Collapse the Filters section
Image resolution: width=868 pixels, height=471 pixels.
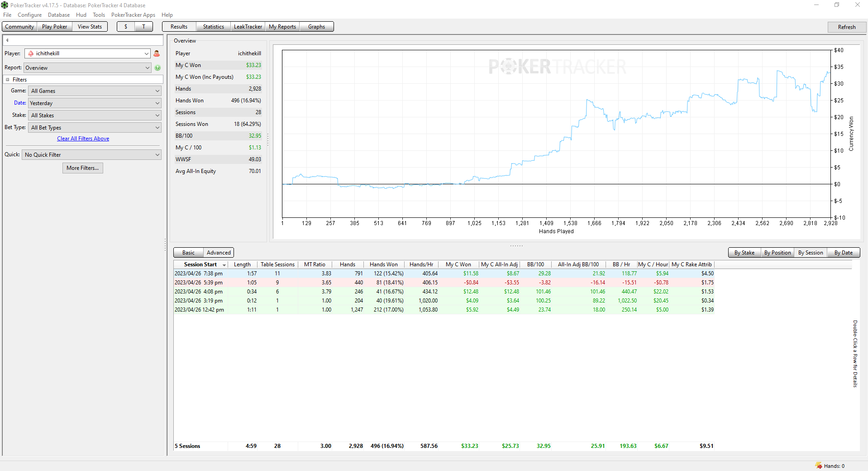pos(8,80)
